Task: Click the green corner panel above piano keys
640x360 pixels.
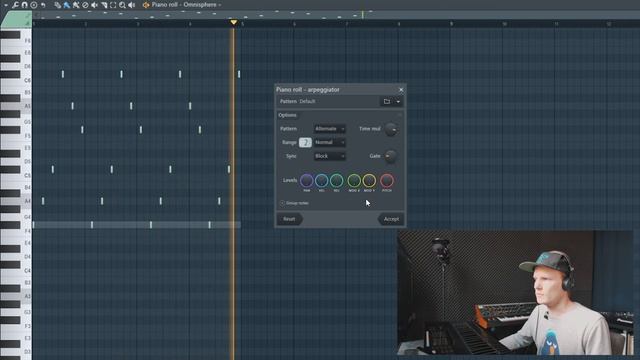Action: pos(16,20)
